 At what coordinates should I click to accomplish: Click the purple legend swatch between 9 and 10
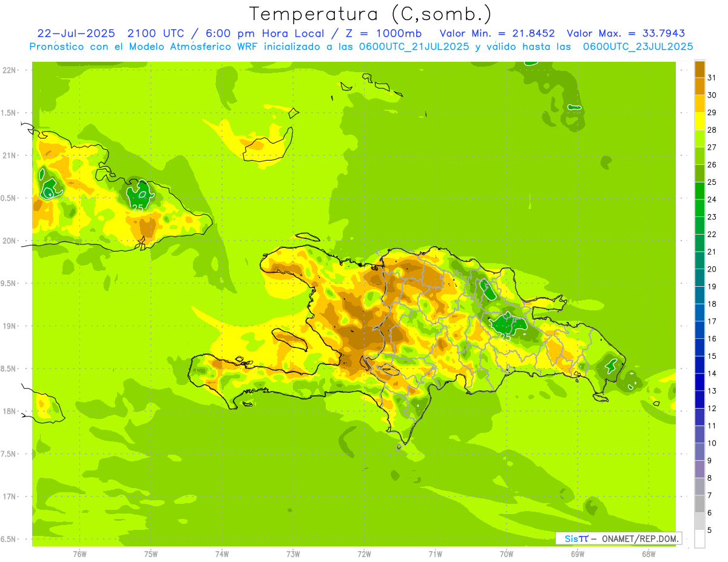tap(699, 452)
